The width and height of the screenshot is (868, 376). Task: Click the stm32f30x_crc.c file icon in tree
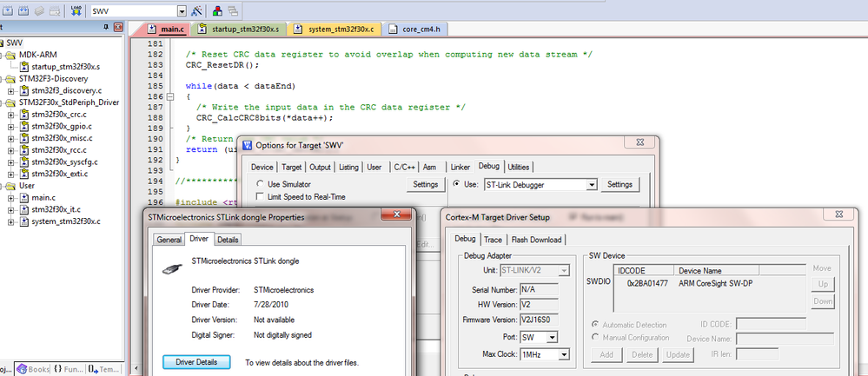coord(24,115)
